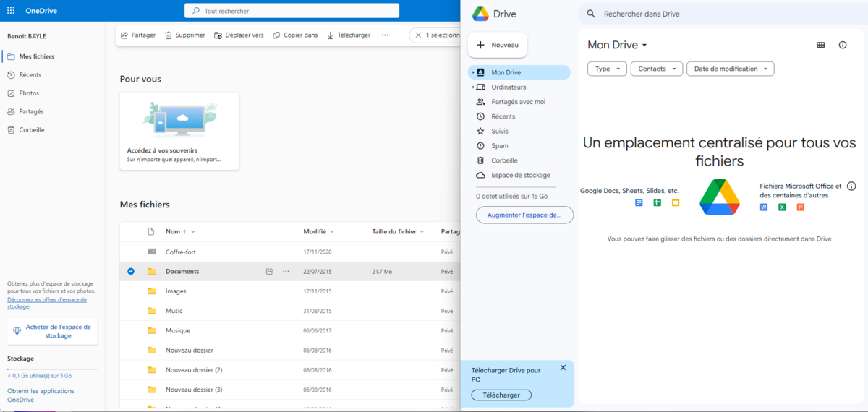Click the OneDrive storage usage bar
The width and height of the screenshot is (868, 412).
(x=52, y=369)
